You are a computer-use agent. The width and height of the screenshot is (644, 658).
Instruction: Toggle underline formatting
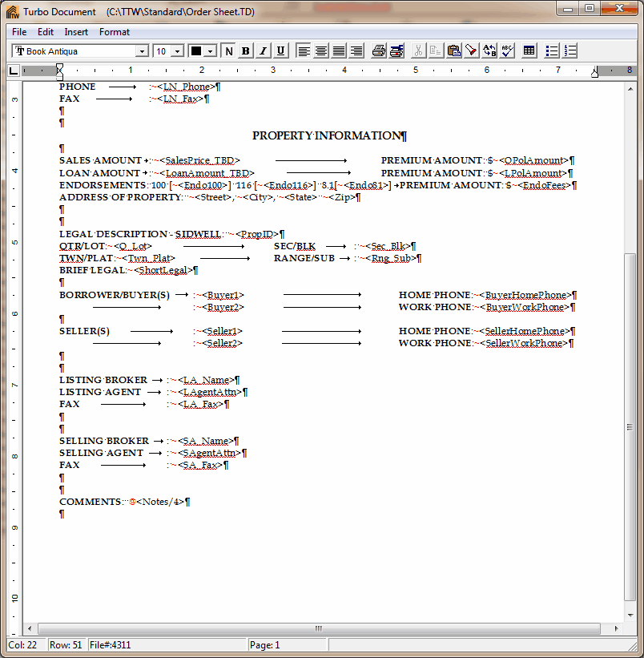tap(280, 50)
